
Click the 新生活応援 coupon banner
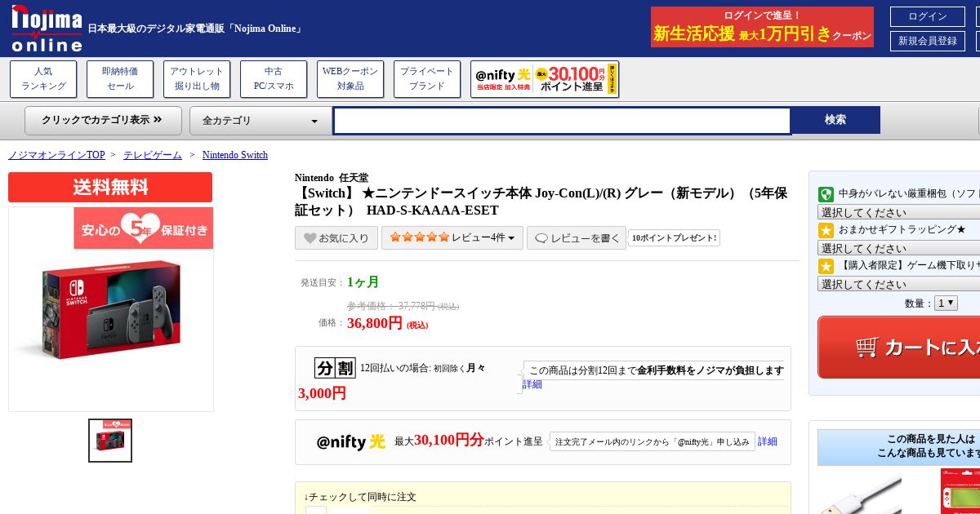pos(762,27)
